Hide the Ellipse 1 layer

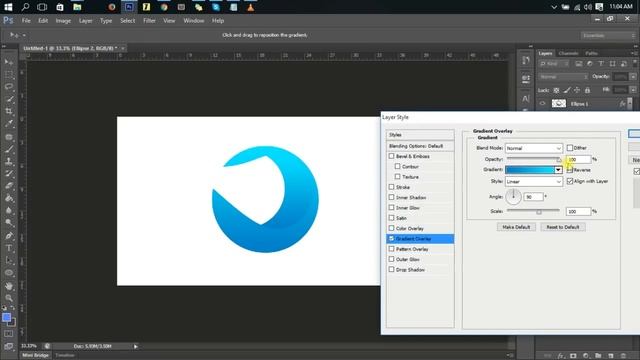542,104
